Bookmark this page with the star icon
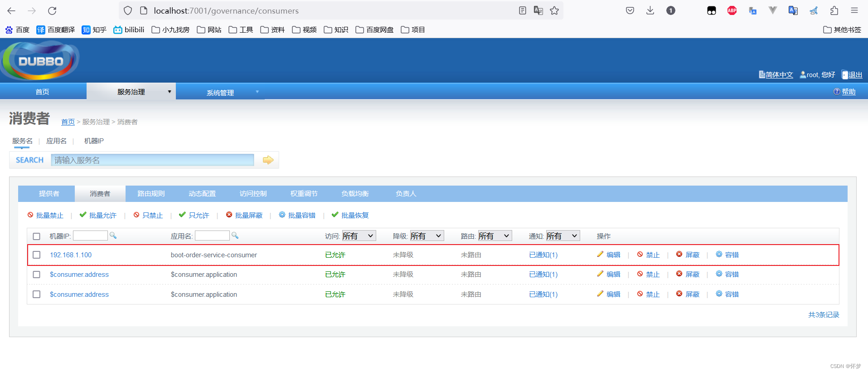 pos(554,10)
